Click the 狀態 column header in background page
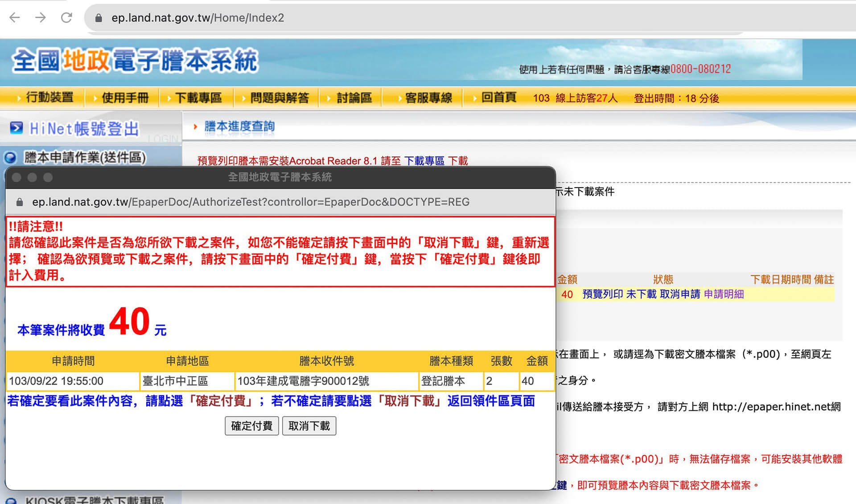This screenshot has height=504, width=856. point(663,279)
